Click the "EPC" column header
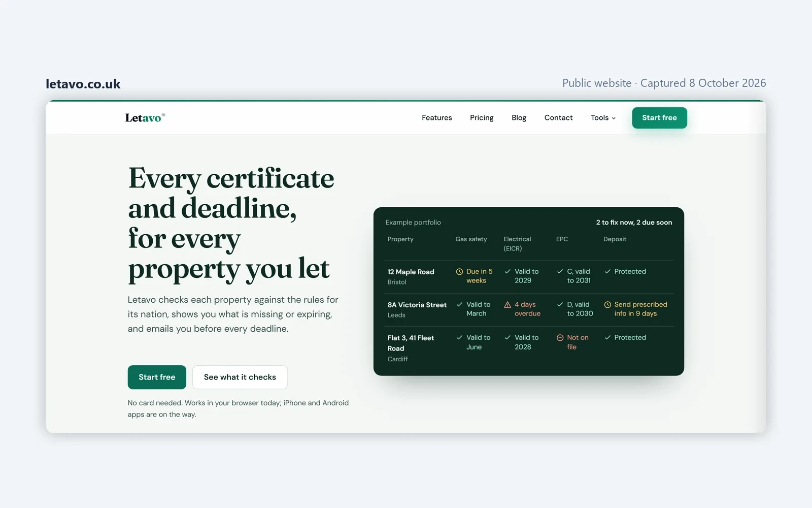The image size is (812, 508). 562,239
